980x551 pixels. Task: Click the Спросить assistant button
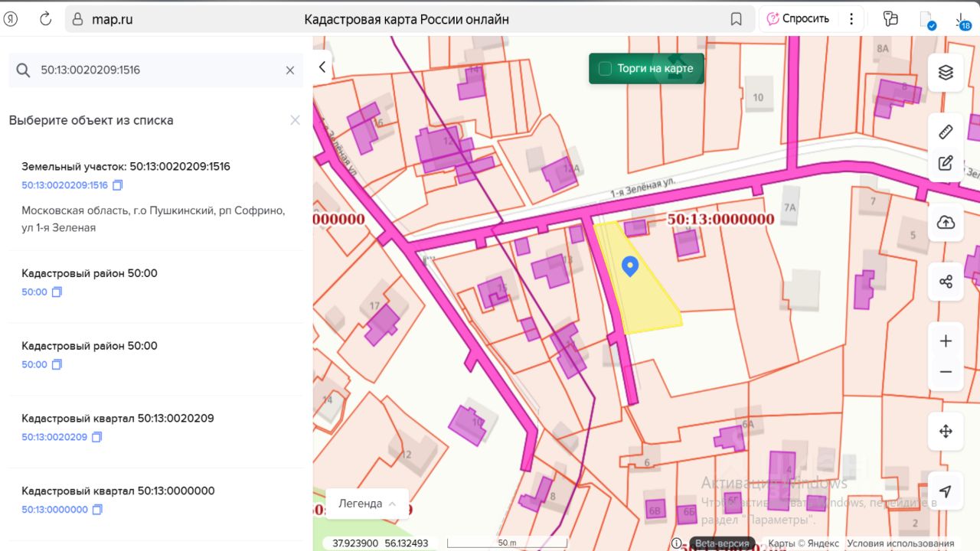point(799,19)
